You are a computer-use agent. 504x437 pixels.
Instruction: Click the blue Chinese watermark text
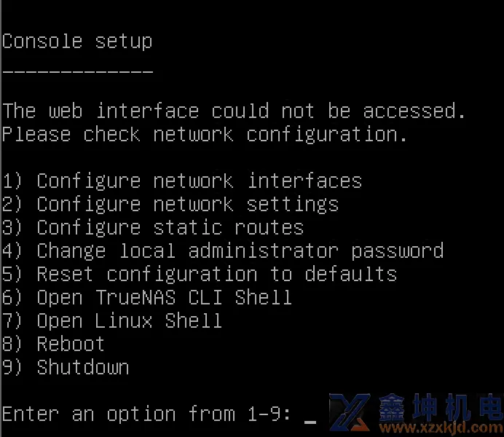pos(439,406)
